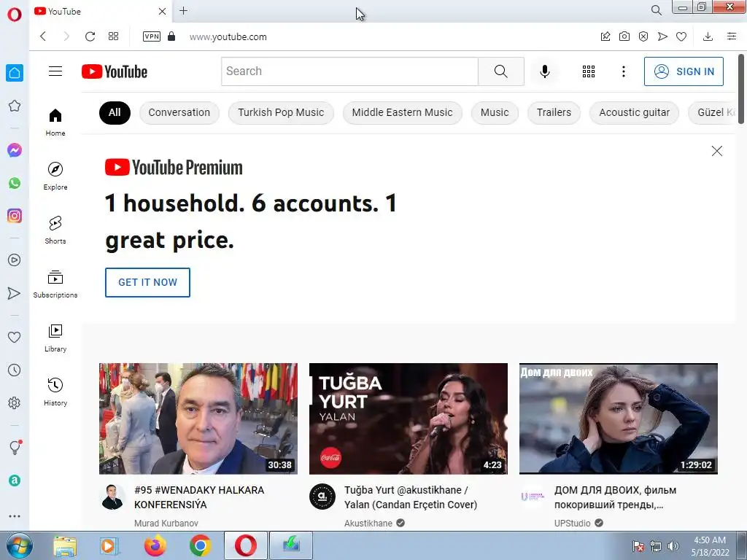This screenshot has height=560, width=747.
Task: Open the ДОМ ДЛЯ ДВОИХ video thumbnail
Action: (619, 419)
